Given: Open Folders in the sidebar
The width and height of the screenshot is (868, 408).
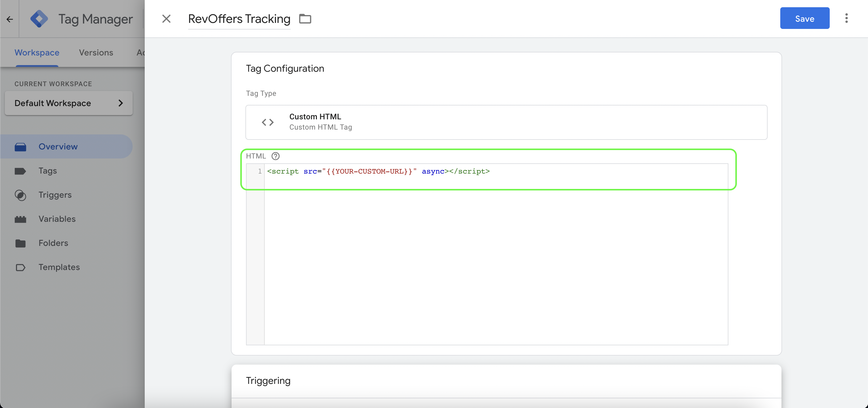Looking at the screenshot, I should click(66, 243).
